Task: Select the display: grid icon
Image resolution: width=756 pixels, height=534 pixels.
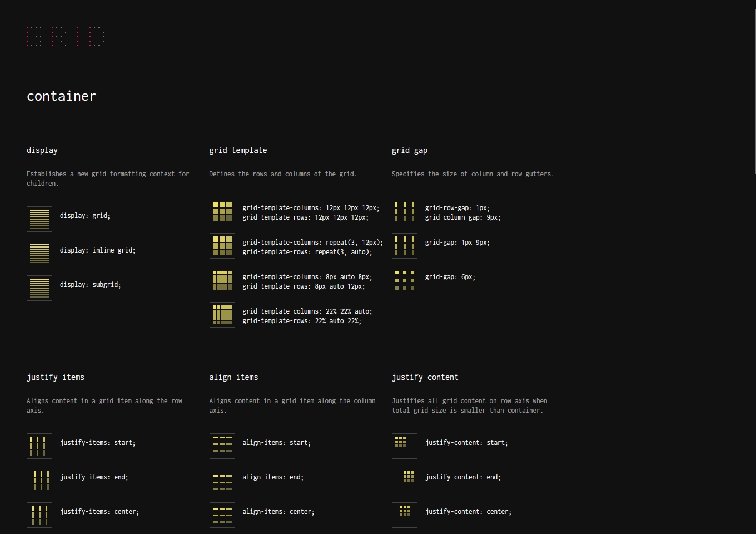Action: pyautogui.click(x=39, y=219)
